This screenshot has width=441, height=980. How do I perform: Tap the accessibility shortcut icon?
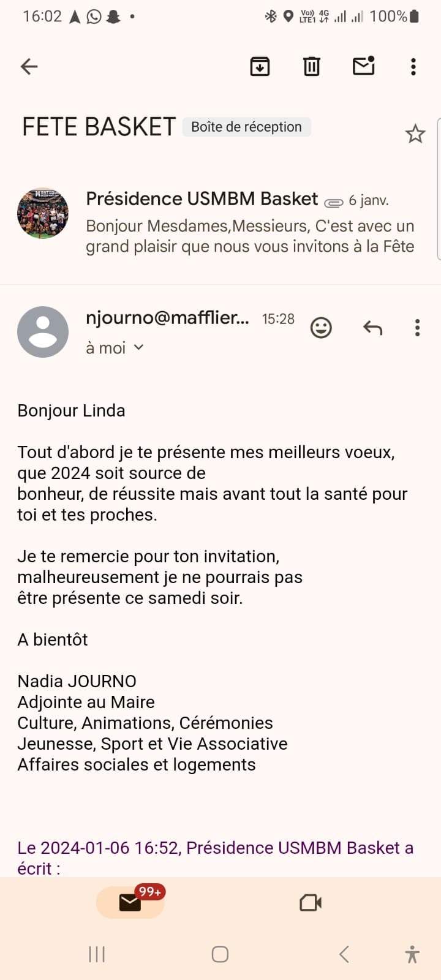coord(412,954)
